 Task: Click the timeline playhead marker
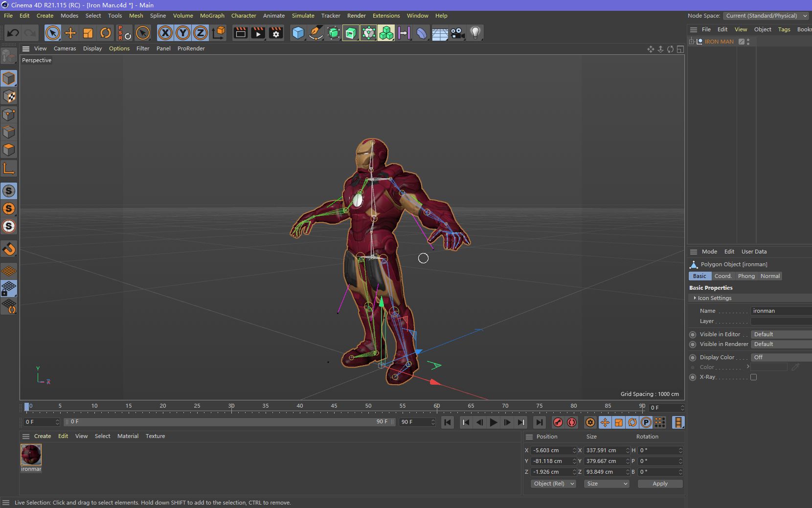click(26, 407)
